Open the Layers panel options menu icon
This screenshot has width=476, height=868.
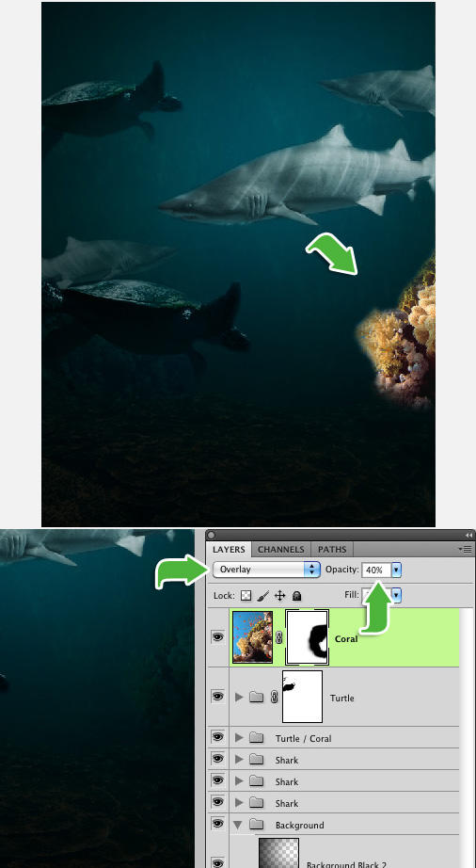(x=465, y=549)
